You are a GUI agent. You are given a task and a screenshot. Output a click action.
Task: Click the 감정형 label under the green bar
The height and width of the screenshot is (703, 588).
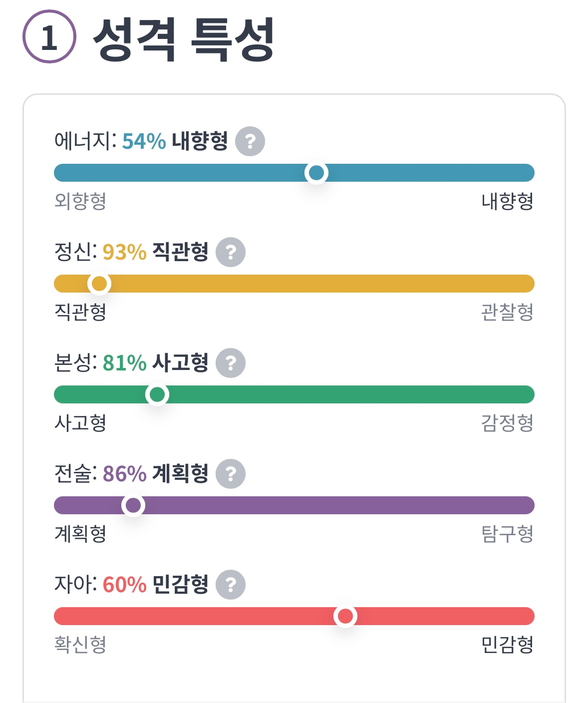[507, 423]
